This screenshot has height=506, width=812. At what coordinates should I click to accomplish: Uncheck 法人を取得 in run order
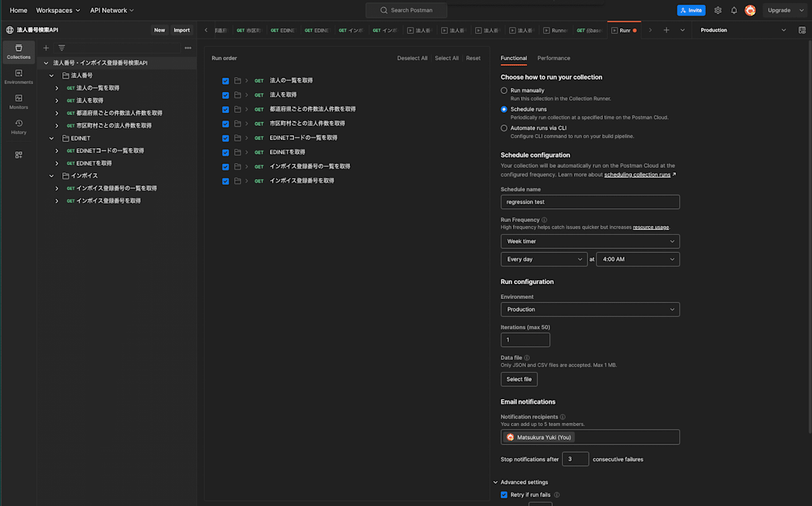225,95
